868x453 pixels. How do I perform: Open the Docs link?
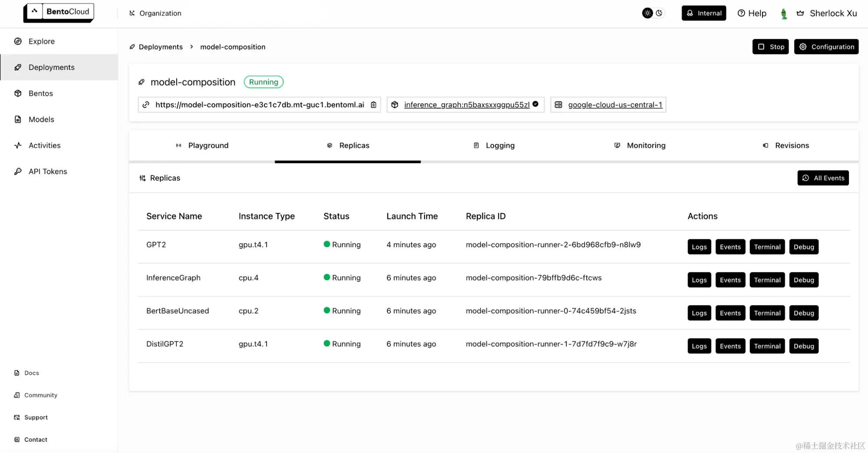(x=27, y=373)
